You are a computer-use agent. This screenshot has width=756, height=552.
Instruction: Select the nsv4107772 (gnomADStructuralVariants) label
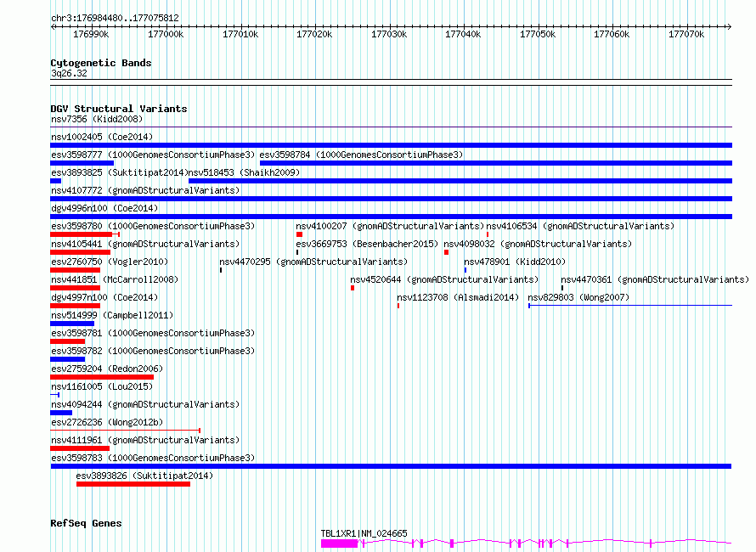(x=145, y=190)
